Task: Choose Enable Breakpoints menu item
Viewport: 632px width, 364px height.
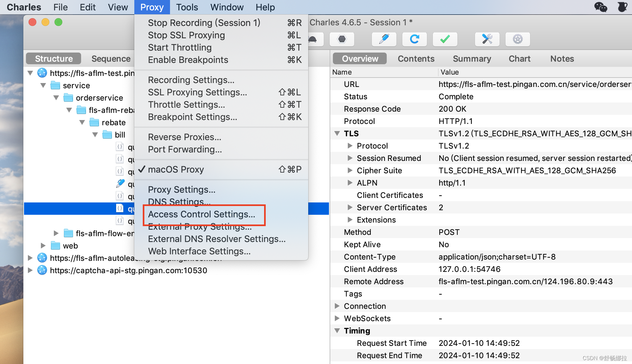Action: tap(221, 60)
